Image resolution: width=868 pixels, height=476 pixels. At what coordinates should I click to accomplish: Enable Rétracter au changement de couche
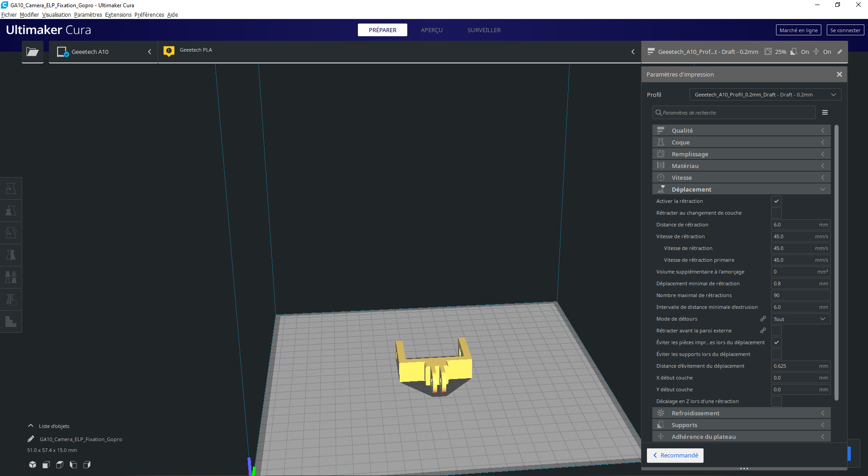coord(776,213)
